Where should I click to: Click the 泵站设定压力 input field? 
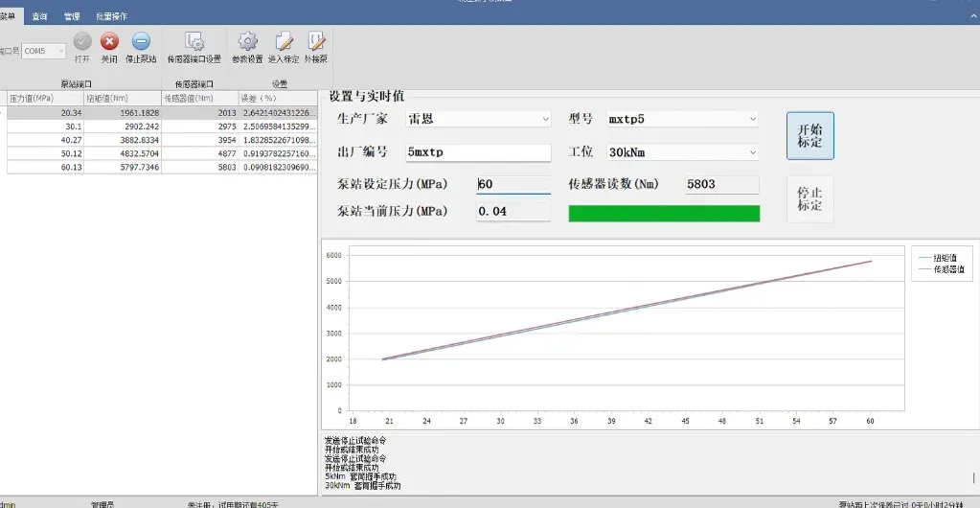coord(513,184)
